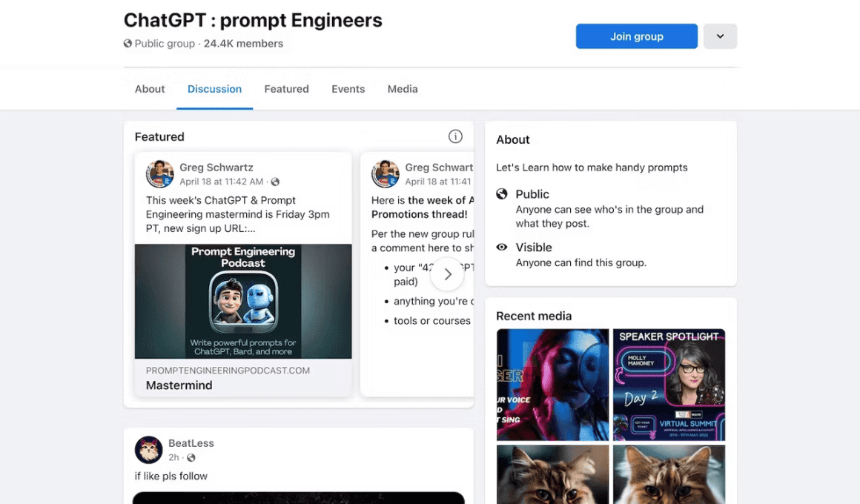This screenshot has width=860, height=504.
Task: Open the singer recent media thumbnail
Action: [x=552, y=385]
